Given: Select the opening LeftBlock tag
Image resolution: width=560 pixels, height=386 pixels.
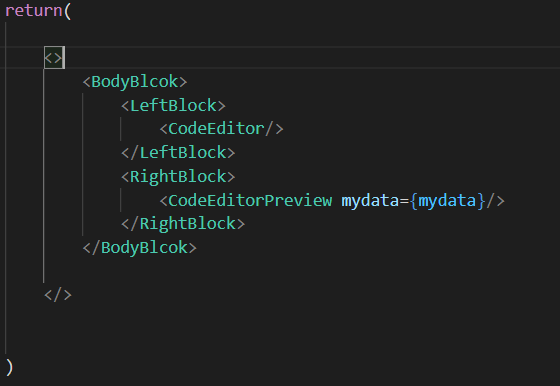Looking at the screenshot, I should [173, 106].
